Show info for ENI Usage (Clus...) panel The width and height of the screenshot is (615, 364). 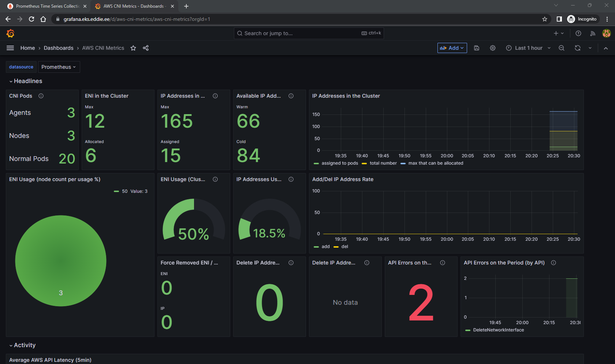(x=215, y=179)
